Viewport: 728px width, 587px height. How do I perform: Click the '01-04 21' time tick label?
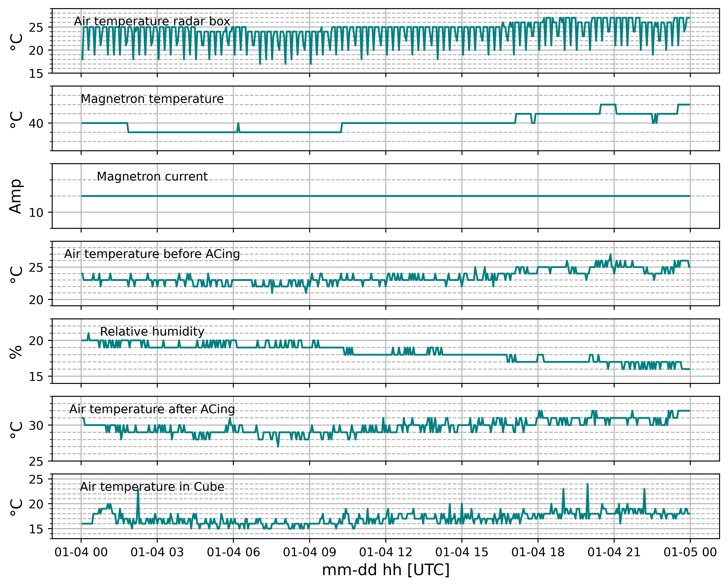pos(614,552)
